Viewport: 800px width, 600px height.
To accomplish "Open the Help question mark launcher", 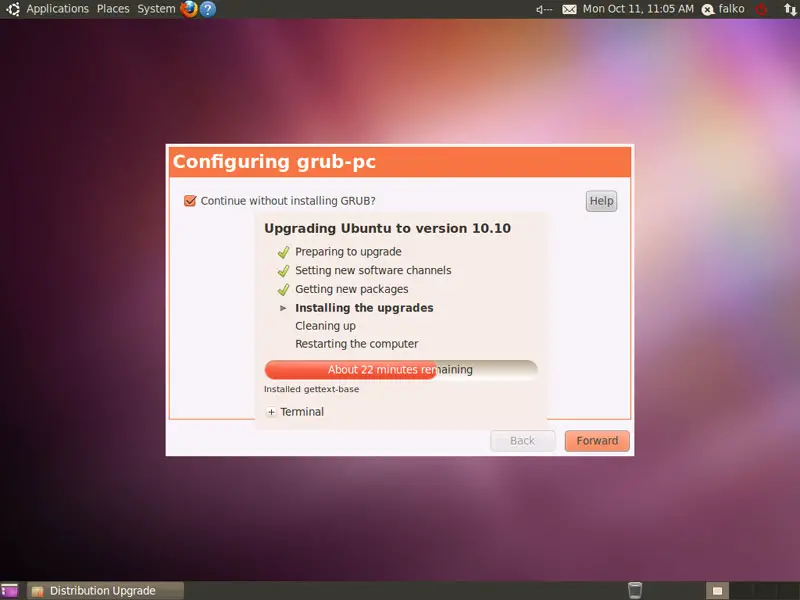I will point(208,9).
